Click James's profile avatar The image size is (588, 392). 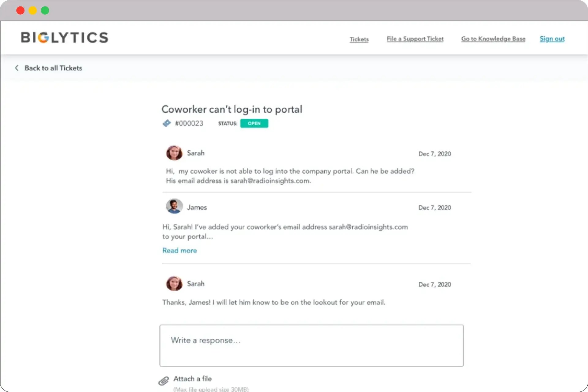[174, 206]
